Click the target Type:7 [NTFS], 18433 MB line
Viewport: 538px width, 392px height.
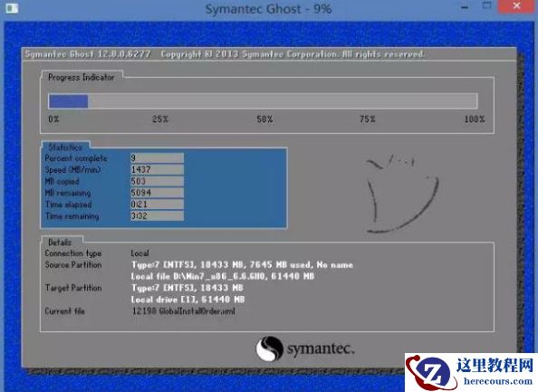[x=187, y=288]
